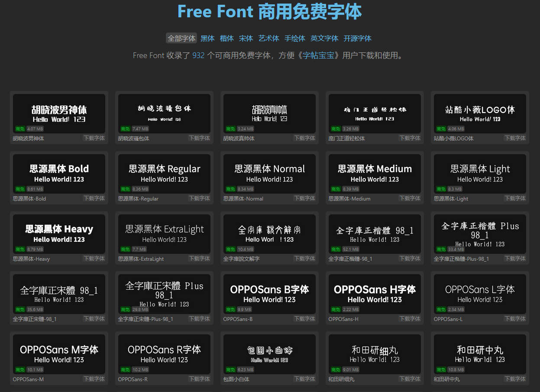Screen dimensions: 540x392
Task: Download the 和田研中丸 font
Action: coord(515,379)
